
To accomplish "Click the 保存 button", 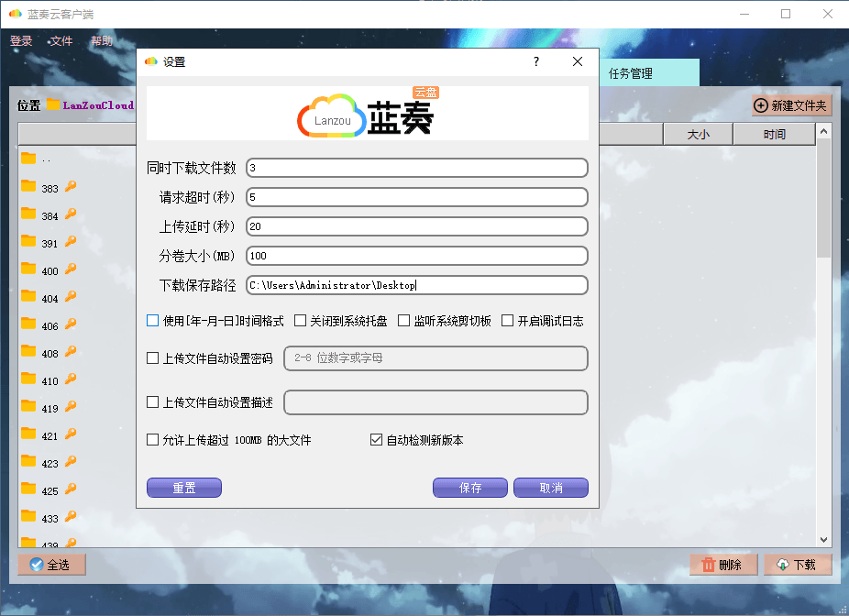I will click(470, 488).
